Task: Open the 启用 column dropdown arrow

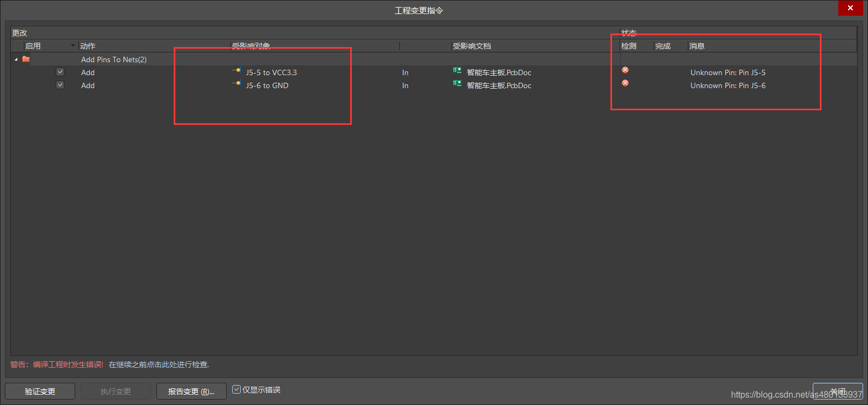Action: pos(73,45)
